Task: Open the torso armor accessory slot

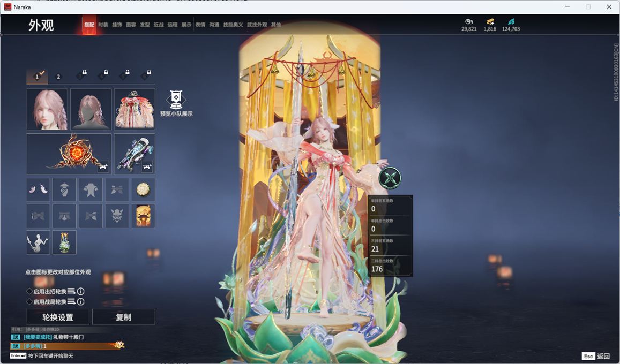Action: (x=91, y=190)
